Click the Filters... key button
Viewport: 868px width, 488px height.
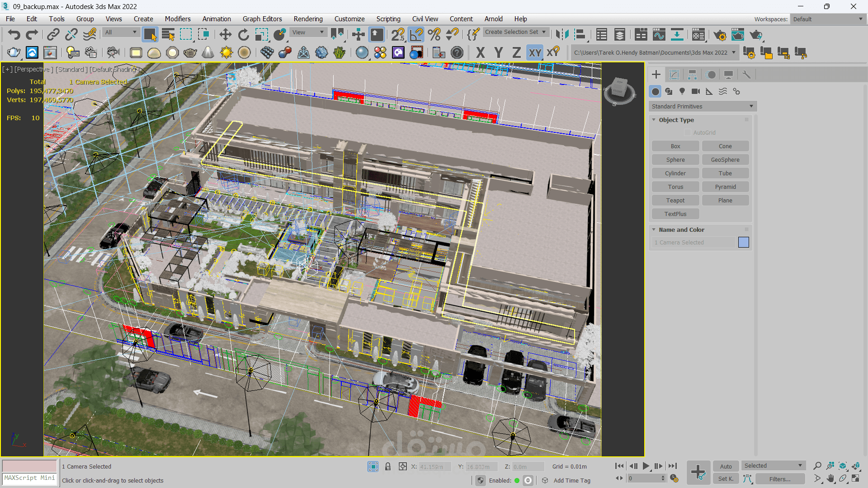pyautogui.click(x=780, y=479)
